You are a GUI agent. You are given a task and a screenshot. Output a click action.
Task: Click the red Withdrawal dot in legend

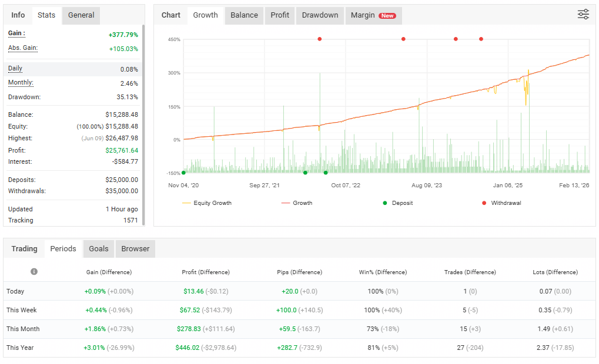point(484,203)
